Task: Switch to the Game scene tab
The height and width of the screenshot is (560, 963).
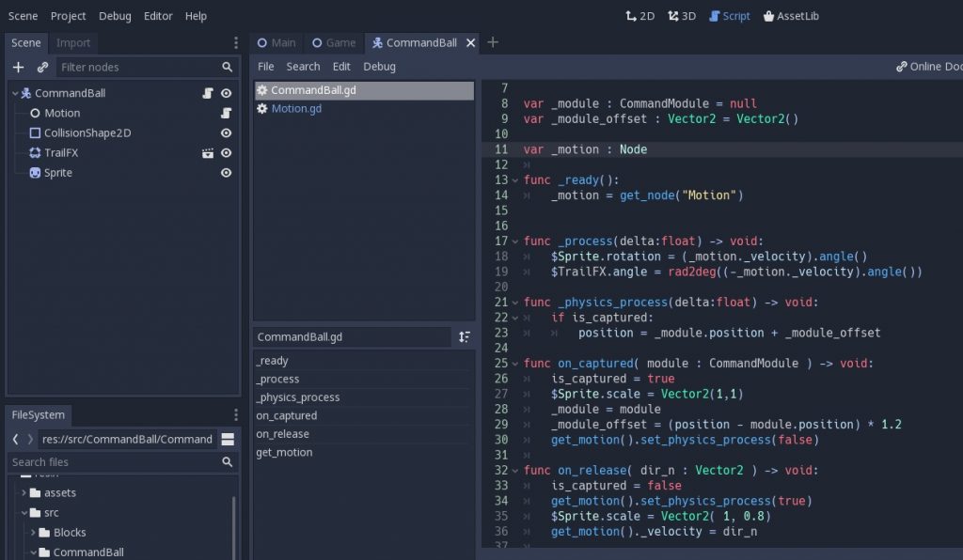Action: click(x=334, y=43)
